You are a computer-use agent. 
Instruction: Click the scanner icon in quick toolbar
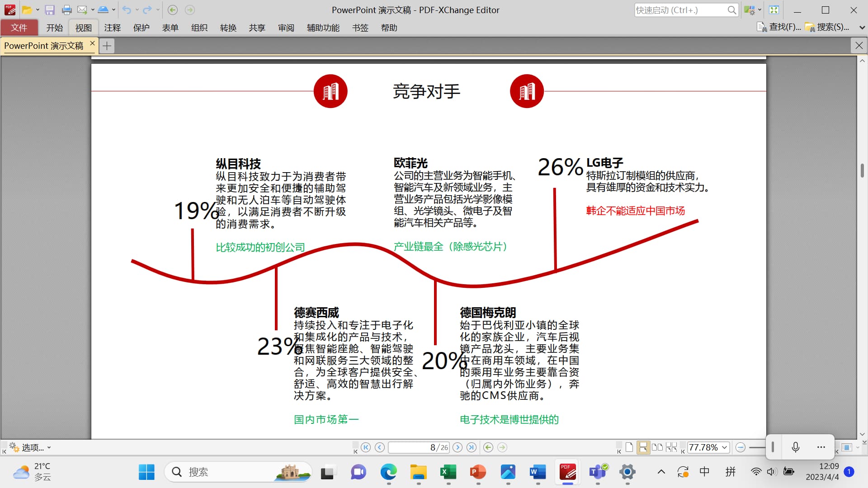[103, 10]
